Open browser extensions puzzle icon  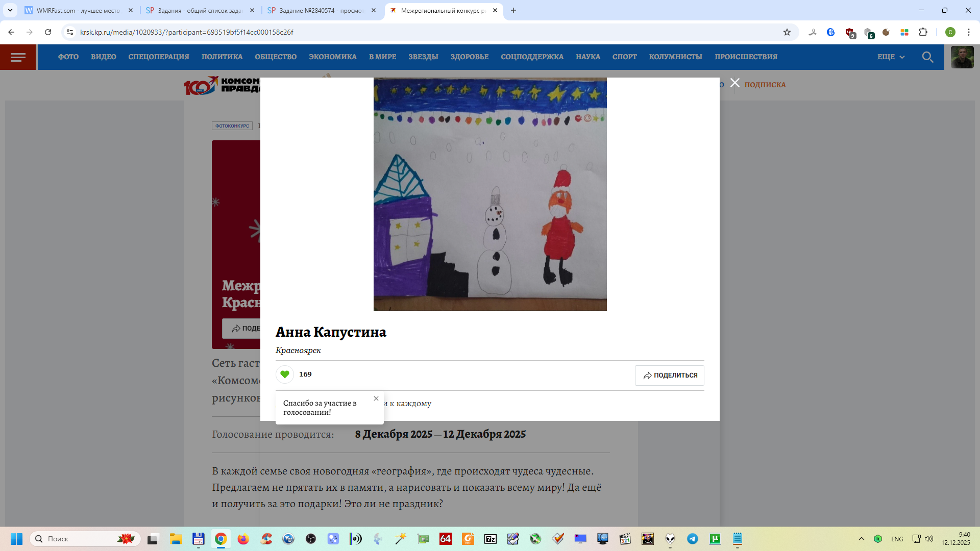pyautogui.click(x=923, y=32)
